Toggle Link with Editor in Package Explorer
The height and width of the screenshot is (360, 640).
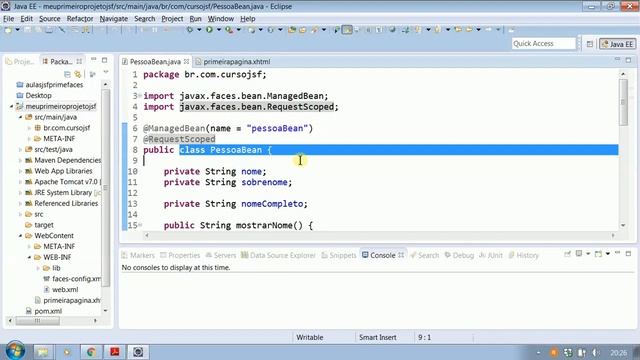78,74
